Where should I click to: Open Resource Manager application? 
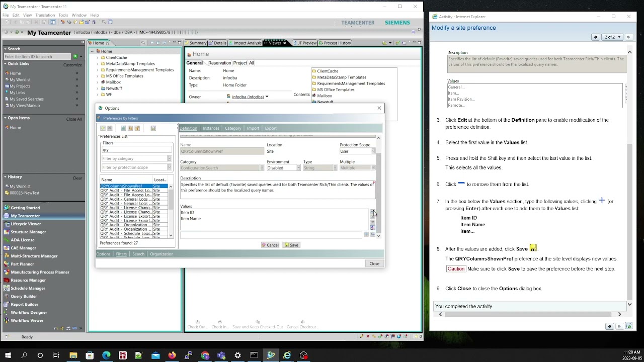(28, 280)
